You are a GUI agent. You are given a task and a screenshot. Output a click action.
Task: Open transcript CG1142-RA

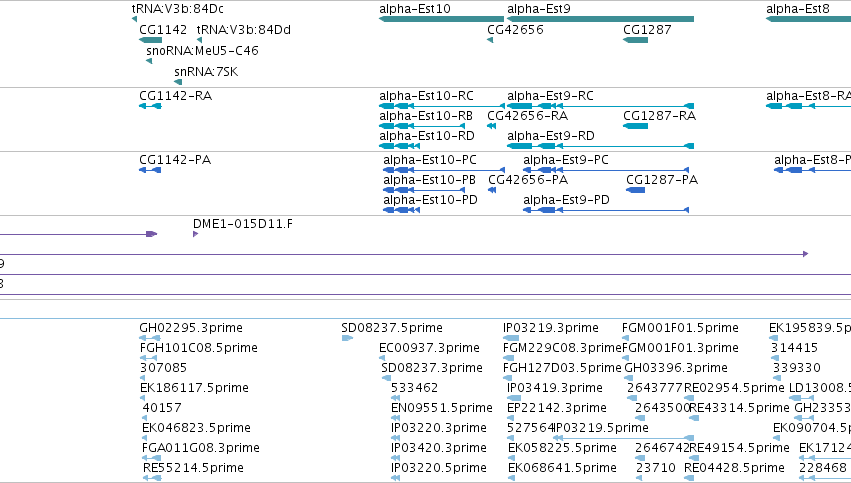coord(176,96)
